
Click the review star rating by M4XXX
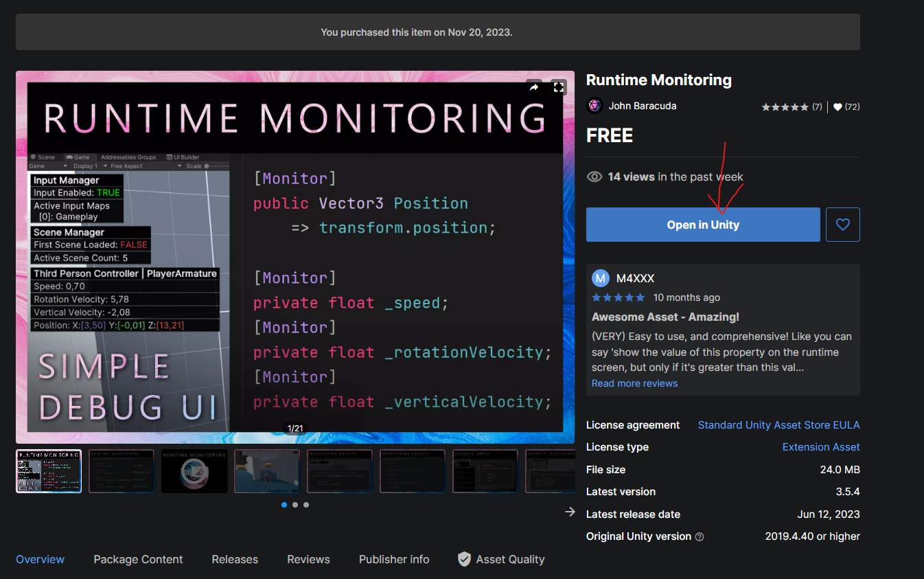tap(619, 297)
